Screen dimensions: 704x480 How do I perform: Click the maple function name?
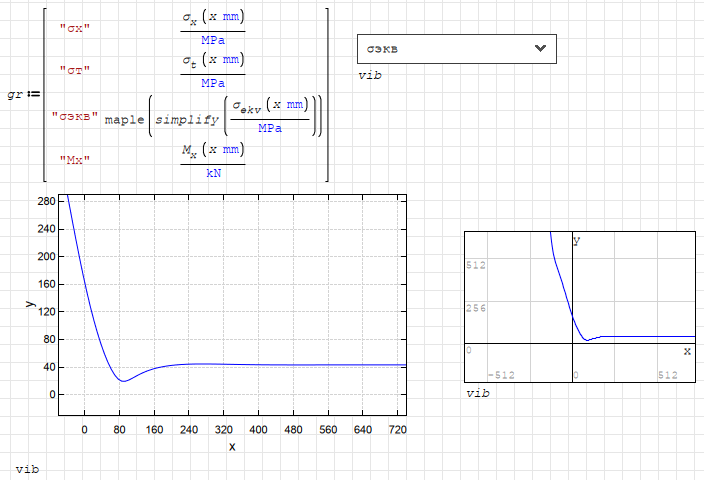[x=124, y=117]
